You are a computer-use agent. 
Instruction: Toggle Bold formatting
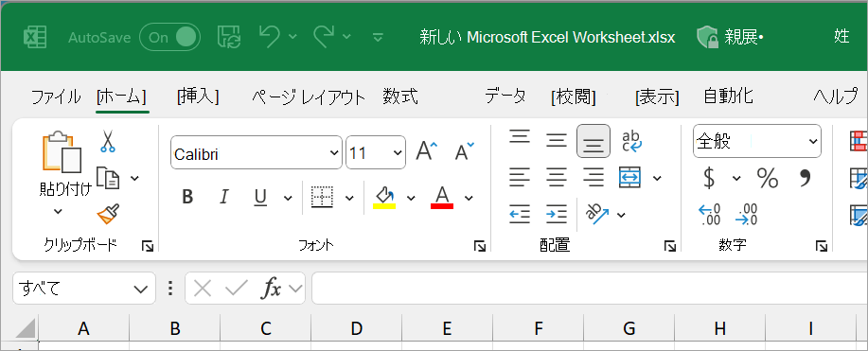point(187,197)
